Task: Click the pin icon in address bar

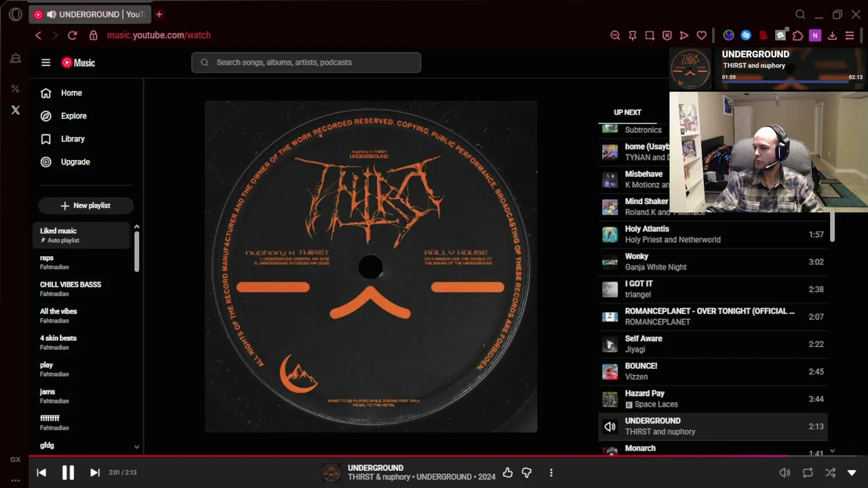Action: point(633,35)
